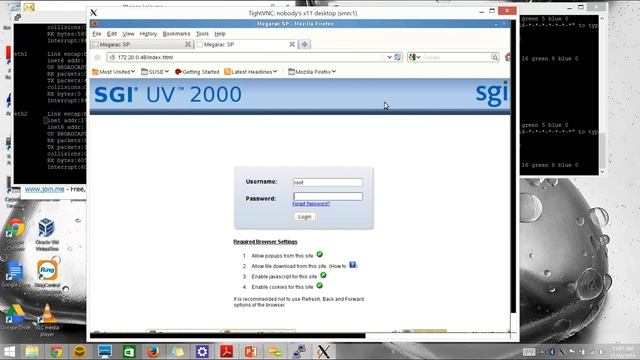Open Chrome from the taskbar
The width and height of the screenshot is (640, 360).
(56, 351)
